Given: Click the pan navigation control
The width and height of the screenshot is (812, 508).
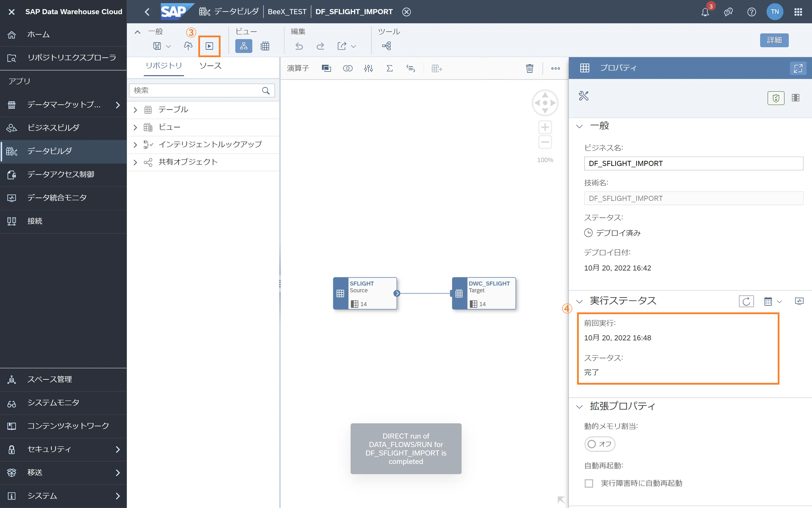Looking at the screenshot, I should pos(545,103).
